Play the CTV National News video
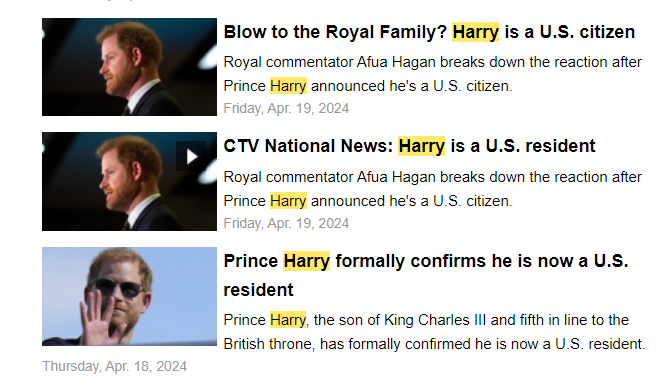The width and height of the screenshot is (669, 384). (191, 156)
